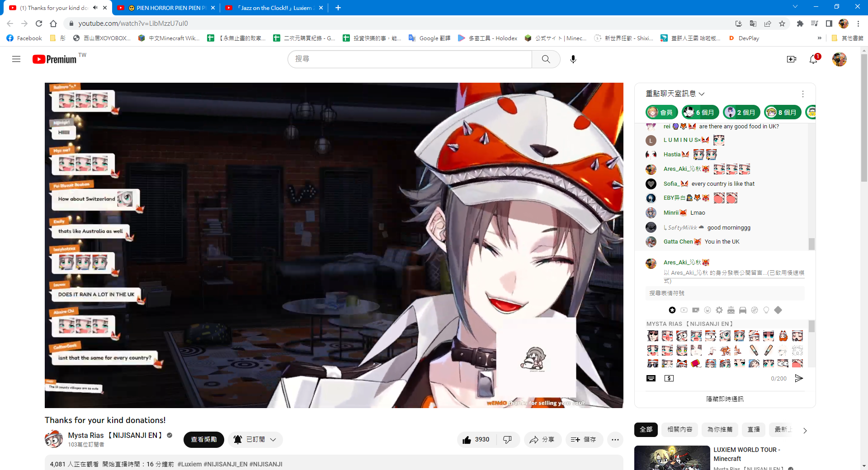Select the diamond symbols emoji category
The width and height of the screenshot is (868, 470).
click(x=778, y=310)
